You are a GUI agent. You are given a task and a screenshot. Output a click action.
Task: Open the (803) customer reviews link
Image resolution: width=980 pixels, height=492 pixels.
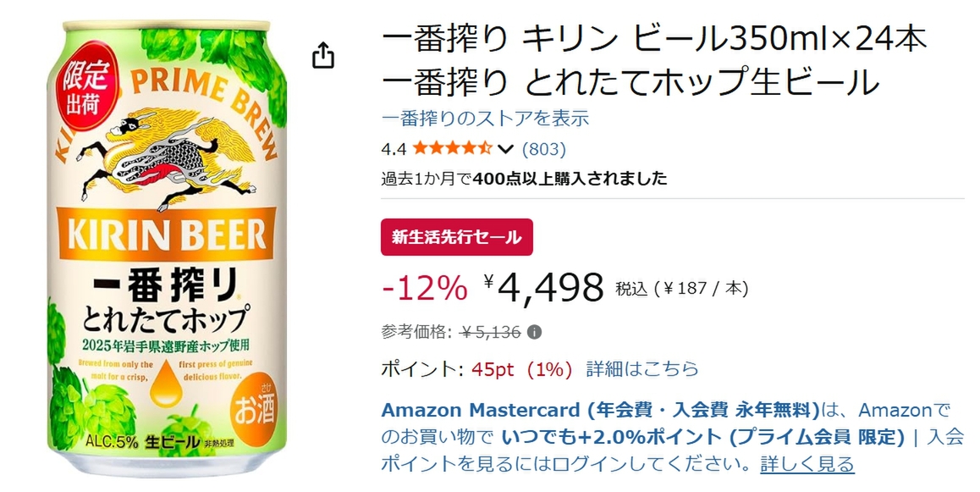543,149
